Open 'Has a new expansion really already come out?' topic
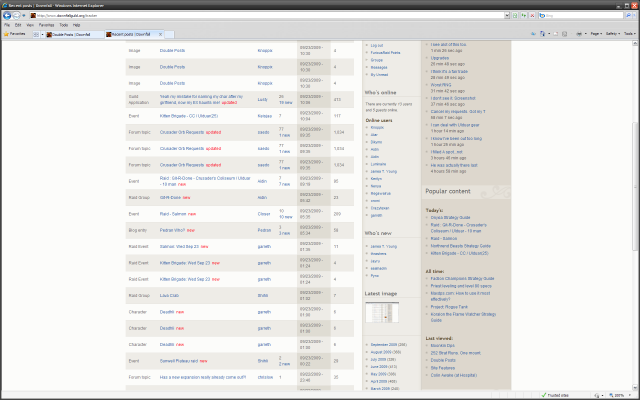This screenshot has width=640, height=400. pyautogui.click(x=202, y=377)
